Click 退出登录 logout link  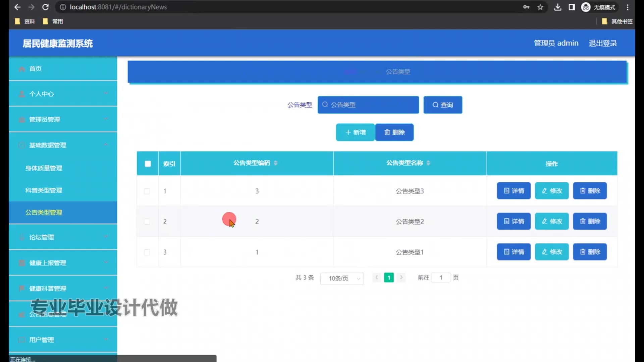point(602,43)
